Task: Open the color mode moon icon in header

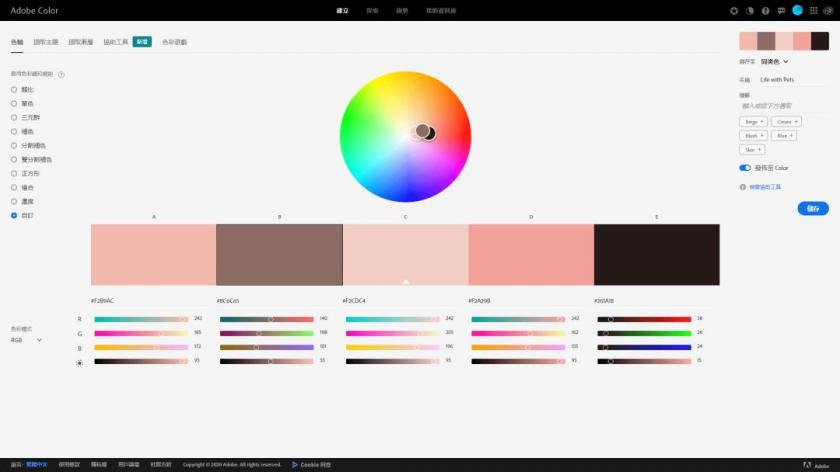Action: click(x=750, y=11)
